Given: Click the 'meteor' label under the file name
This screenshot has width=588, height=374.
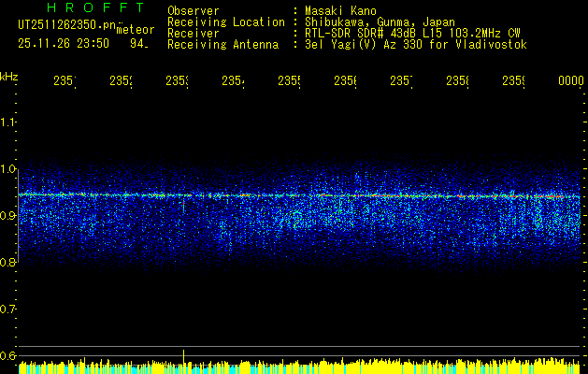Looking at the screenshot, I should (136, 30).
